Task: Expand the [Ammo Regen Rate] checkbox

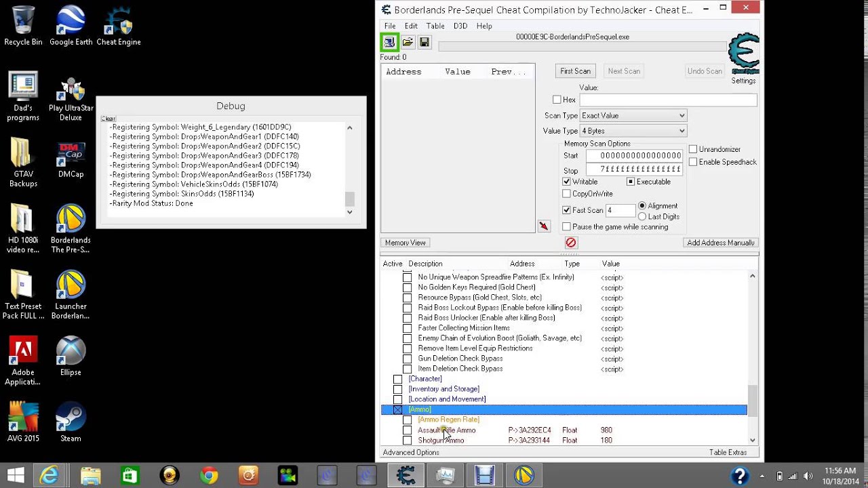Action: (408, 420)
